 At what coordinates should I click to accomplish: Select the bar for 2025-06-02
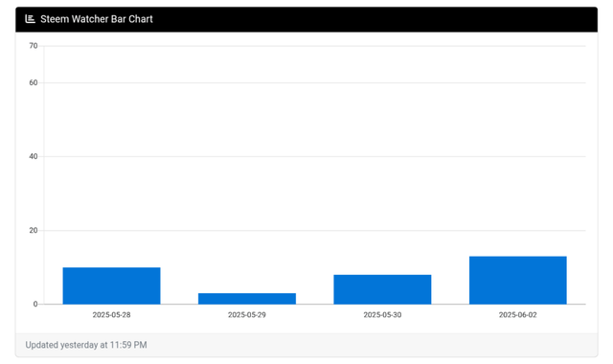coord(518,281)
